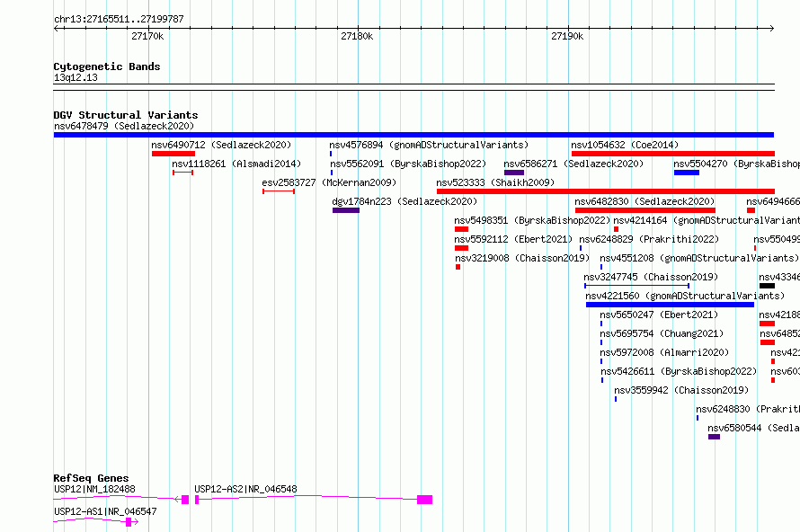The width and height of the screenshot is (800, 532).
Task: Click the red bar under nsv6482830
Action: coord(644,210)
